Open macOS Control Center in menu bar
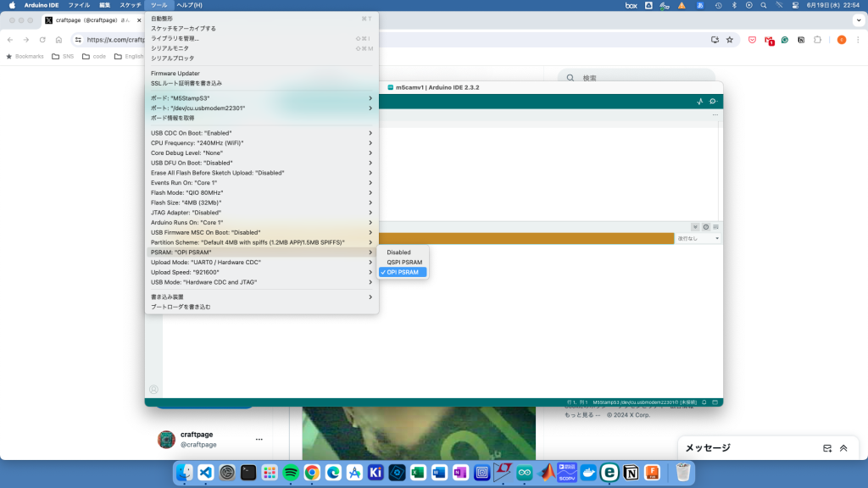The image size is (868, 488). (795, 5)
